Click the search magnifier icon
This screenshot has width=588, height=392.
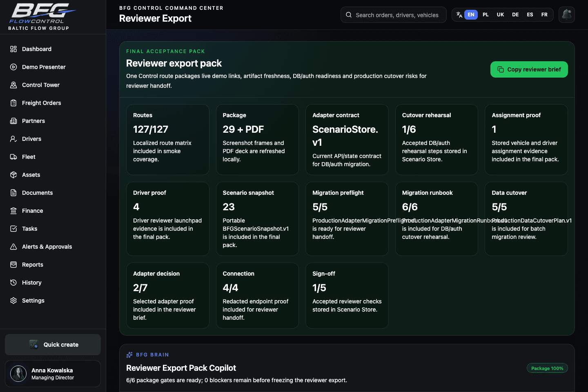tap(349, 15)
